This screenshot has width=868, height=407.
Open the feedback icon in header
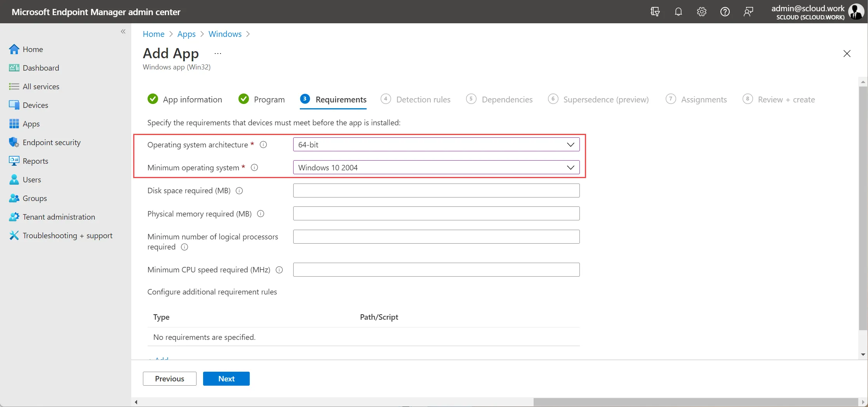pos(748,12)
